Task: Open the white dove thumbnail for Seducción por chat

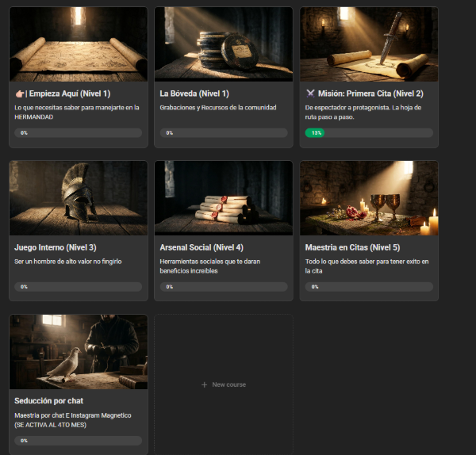Action: click(x=79, y=351)
